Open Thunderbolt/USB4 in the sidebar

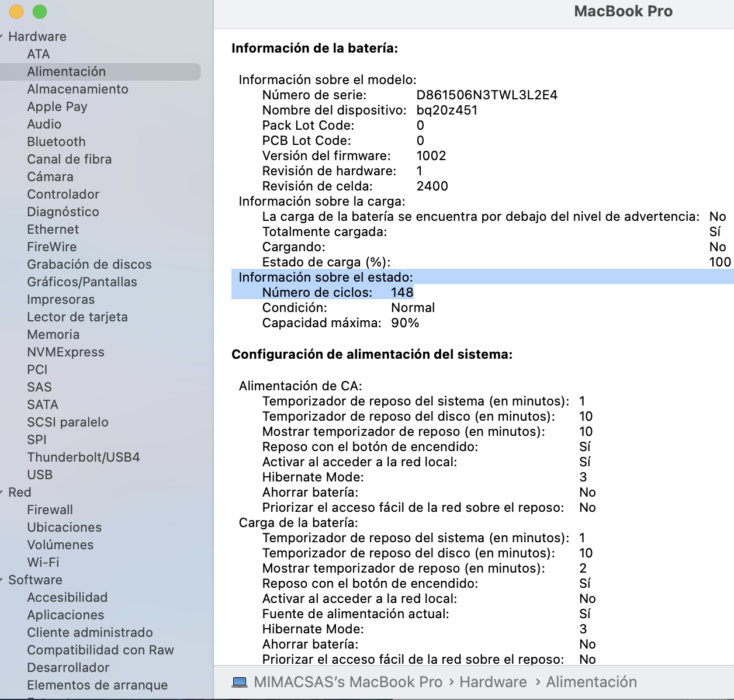(83, 457)
